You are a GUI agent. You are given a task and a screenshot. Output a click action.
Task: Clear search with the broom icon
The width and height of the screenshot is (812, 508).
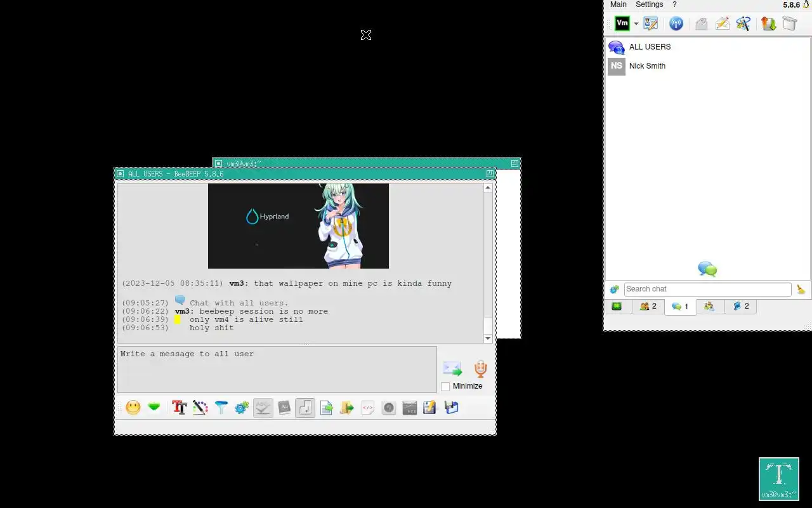point(801,289)
